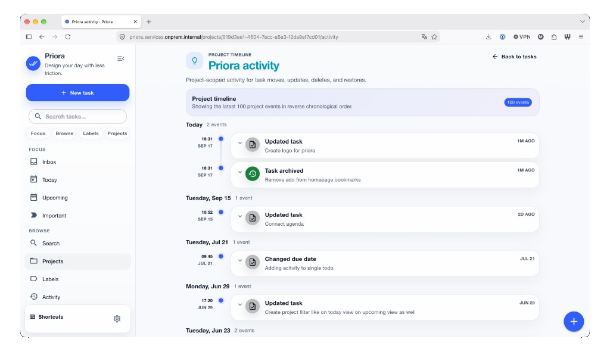The height and width of the screenshot is (364, 610).
Task: Click the first 16:31 timeline dot
Action: click(x=221, y=139)
